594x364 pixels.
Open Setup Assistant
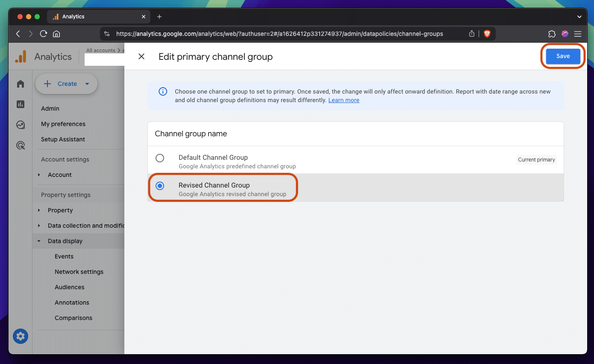coord(63,139)
